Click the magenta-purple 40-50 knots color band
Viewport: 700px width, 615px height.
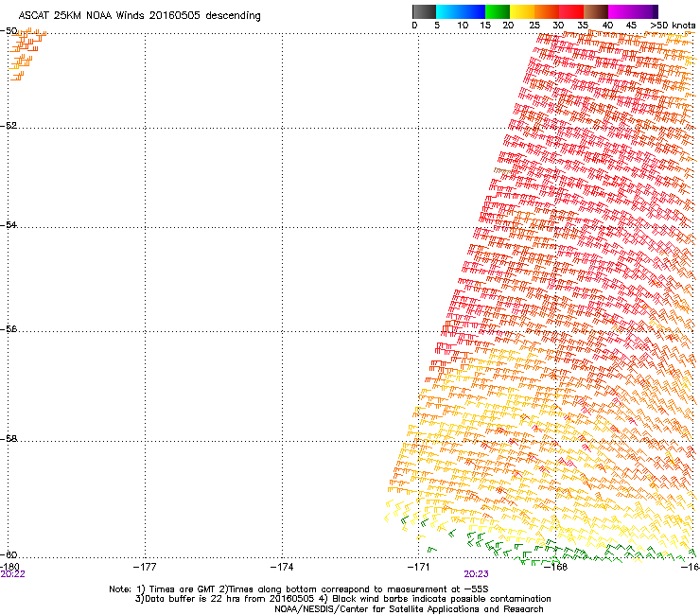pyautogui.click(x=633, y=11)
